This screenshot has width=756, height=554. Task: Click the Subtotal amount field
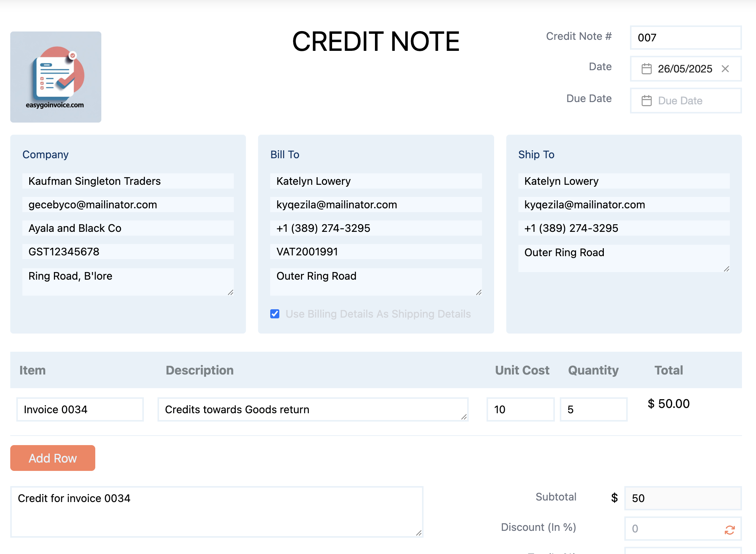click(682, 498)
